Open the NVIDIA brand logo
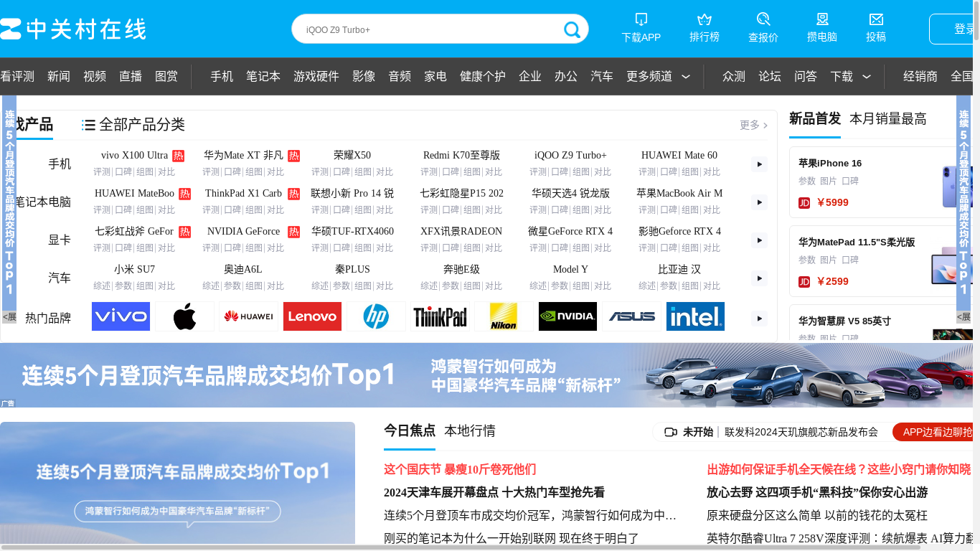Screen dimensions: 980x551 [567, 316]
